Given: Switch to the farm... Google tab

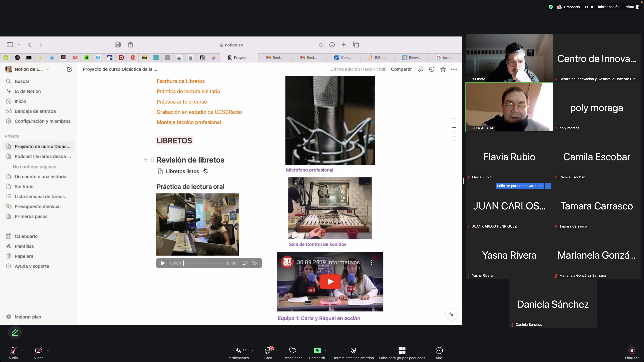Looking at the screenshot, I should tap(445, 58).
